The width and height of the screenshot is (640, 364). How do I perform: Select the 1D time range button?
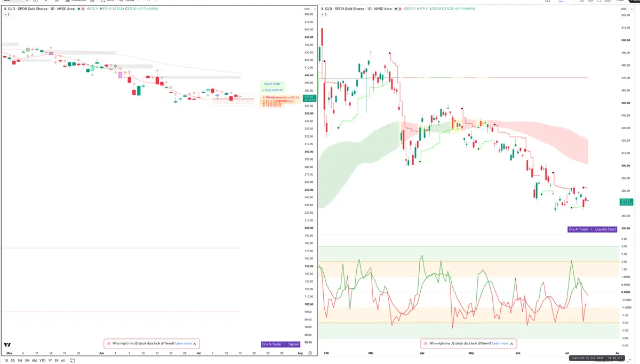pos(6,361)
